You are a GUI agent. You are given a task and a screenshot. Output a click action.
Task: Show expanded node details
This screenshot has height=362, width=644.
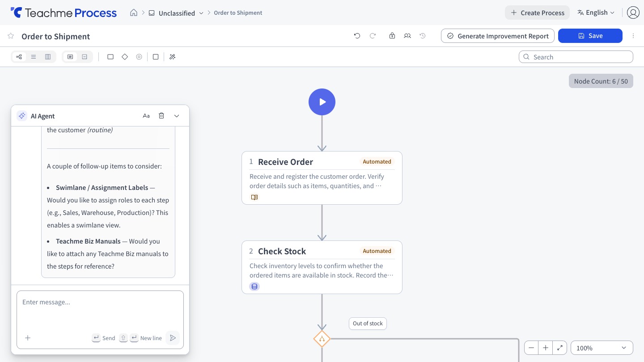70,57
